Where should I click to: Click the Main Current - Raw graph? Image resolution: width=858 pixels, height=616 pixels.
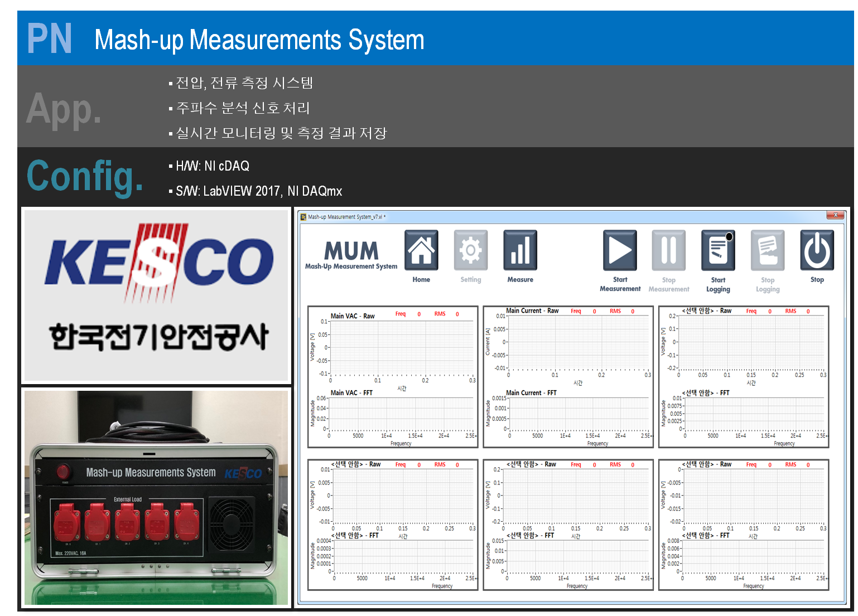click(x=579, y=342)
